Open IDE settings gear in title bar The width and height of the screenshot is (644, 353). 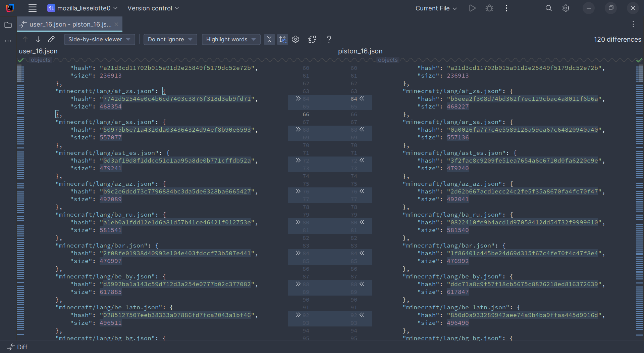566,8
